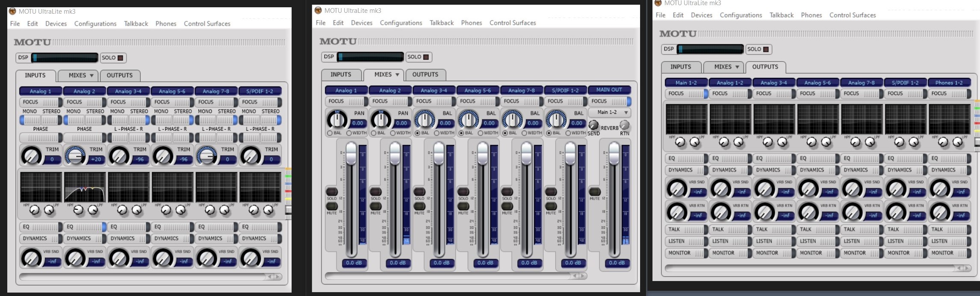
Task: Click Analog 1 HPF knob, left window
Action: [35, 210]
